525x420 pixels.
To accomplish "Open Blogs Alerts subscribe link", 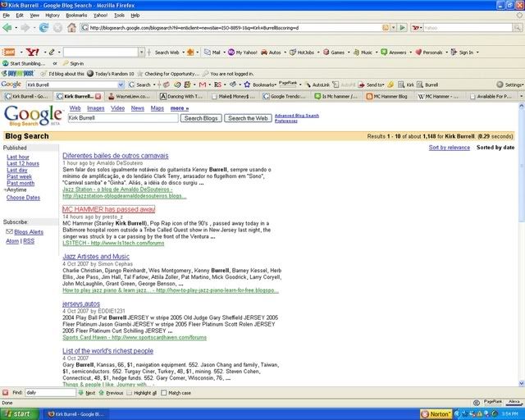I will pos(29,232).
